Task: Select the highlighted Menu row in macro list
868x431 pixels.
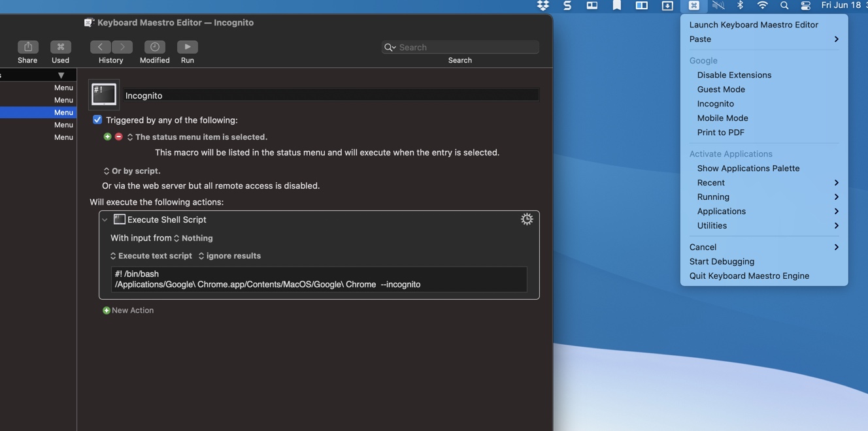Action: coord(38,112)
